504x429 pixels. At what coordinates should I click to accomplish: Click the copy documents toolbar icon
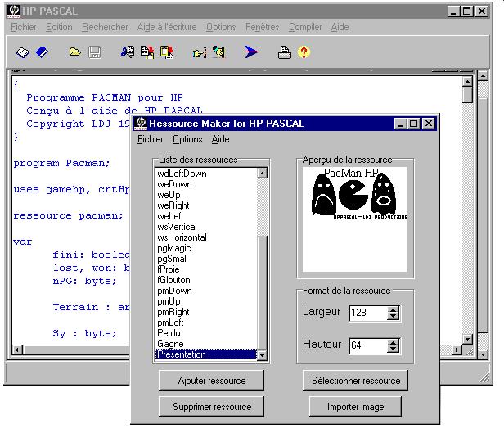point(147,52)
